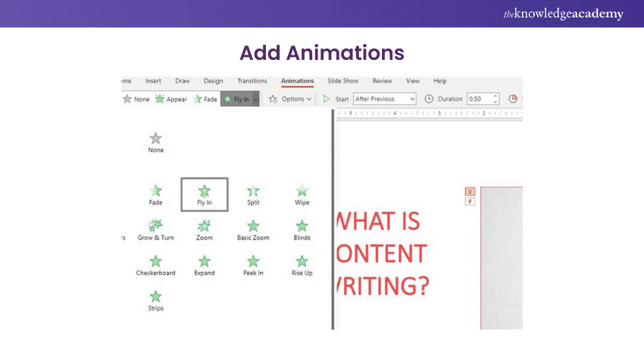644x341 pixels.
Task: Open the effect Options dropdown
Action: (x=291, y=99)
